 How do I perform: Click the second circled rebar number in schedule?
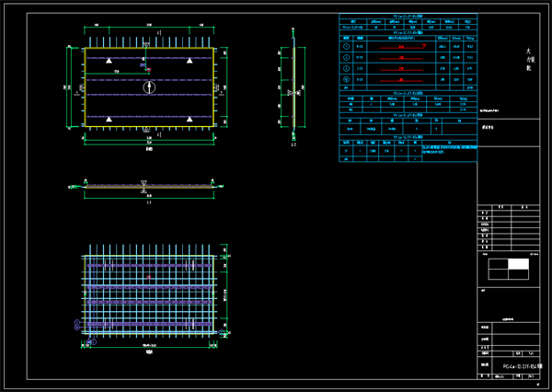347,57
